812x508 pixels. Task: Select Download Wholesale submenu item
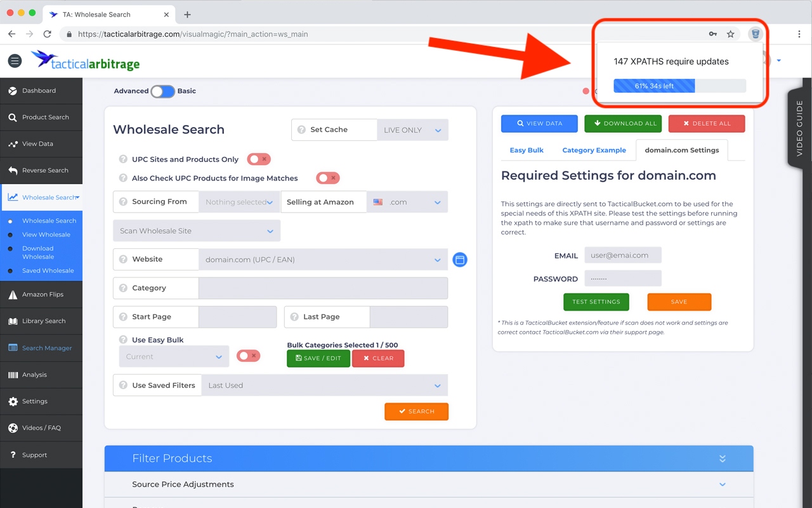coord(38,253)
